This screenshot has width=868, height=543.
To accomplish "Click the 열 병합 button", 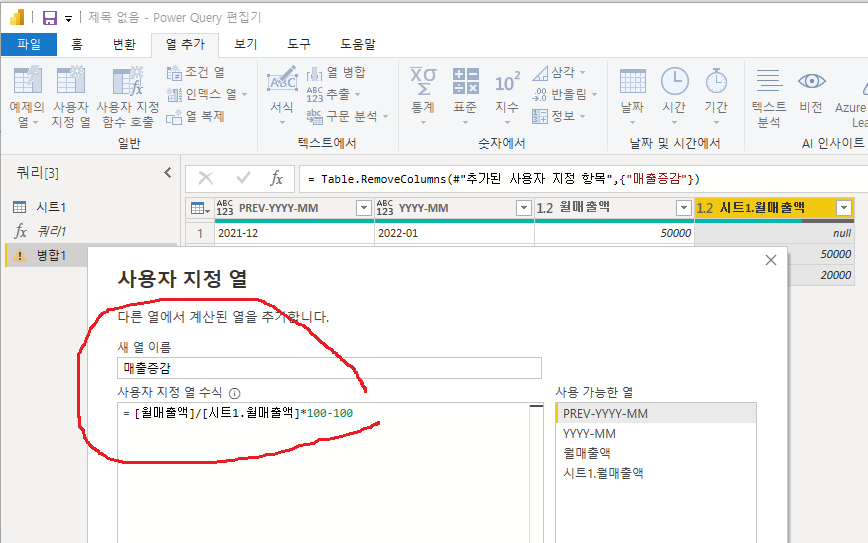I will [x=336, y=72].
